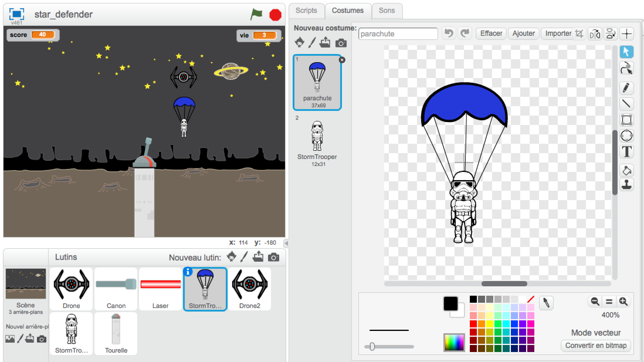Switch to the Scripts tab
The height and width of the screenshot is (362, 644).
tap(306, 11)
